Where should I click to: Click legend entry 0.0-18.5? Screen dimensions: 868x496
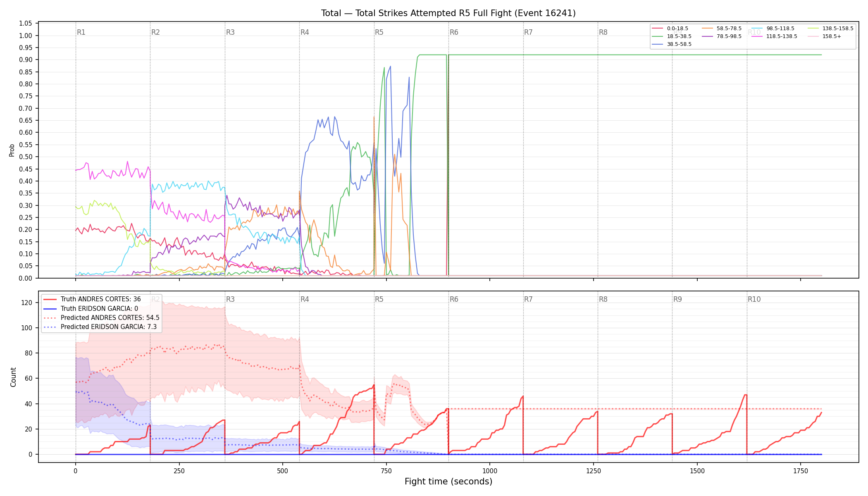coord(670,29)
